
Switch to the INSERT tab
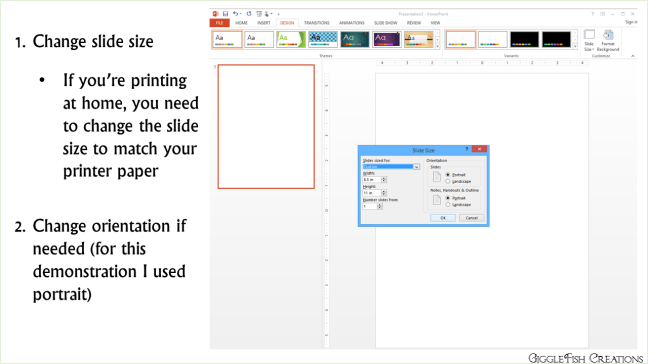point(264,23)
